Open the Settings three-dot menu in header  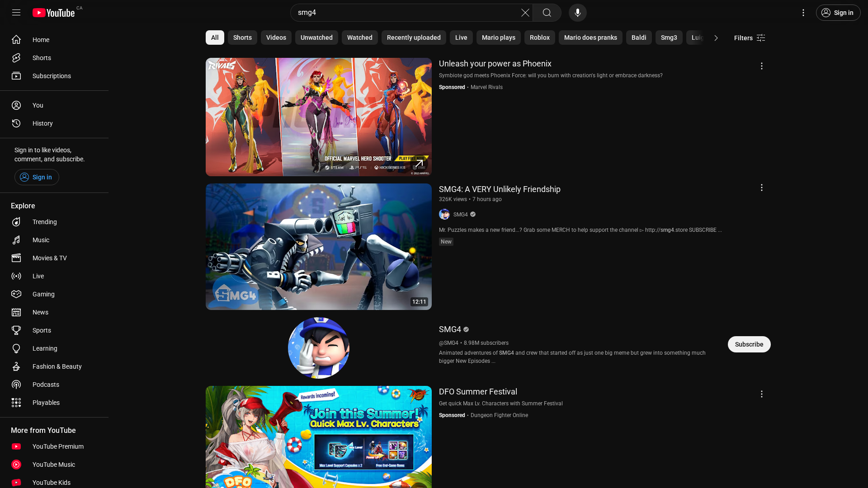coord(803,13)
